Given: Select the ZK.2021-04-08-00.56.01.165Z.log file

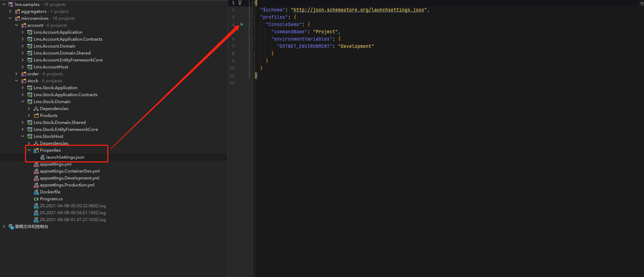Looking at the screenshot, I should [x=73, y=213].
